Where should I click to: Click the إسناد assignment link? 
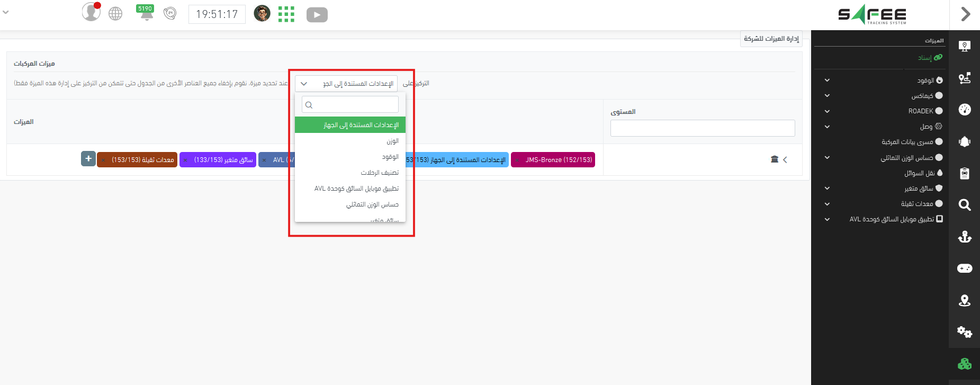click(x=925, y=58)
